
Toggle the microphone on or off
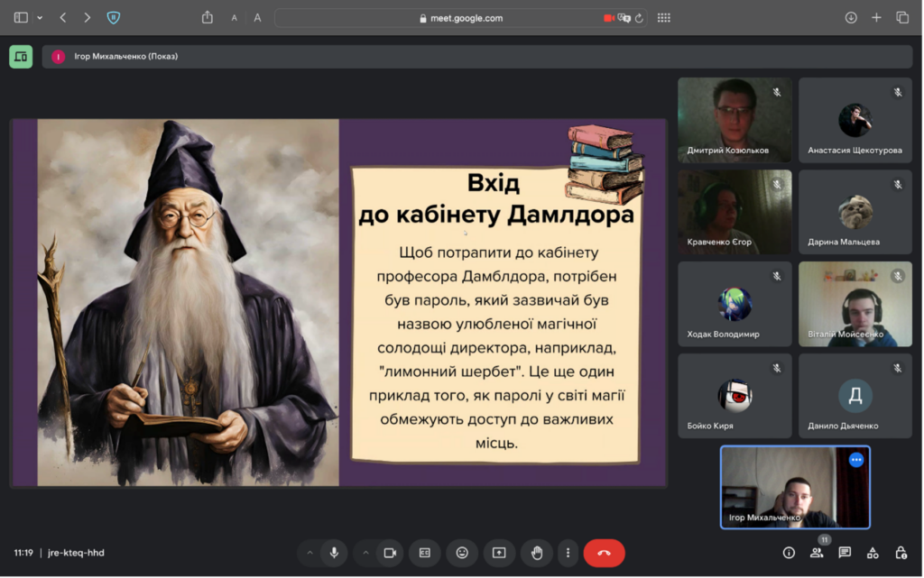pyautogui.click(x=334, y=553)
